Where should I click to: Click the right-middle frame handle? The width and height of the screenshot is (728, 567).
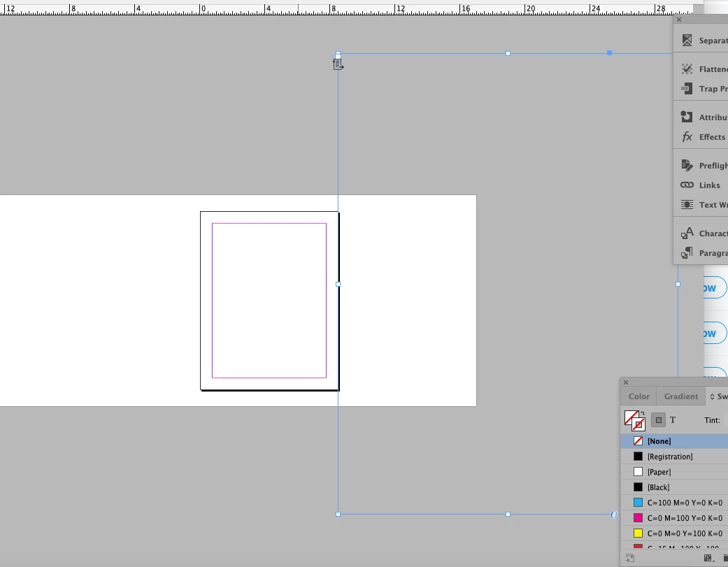coord(678,284)
